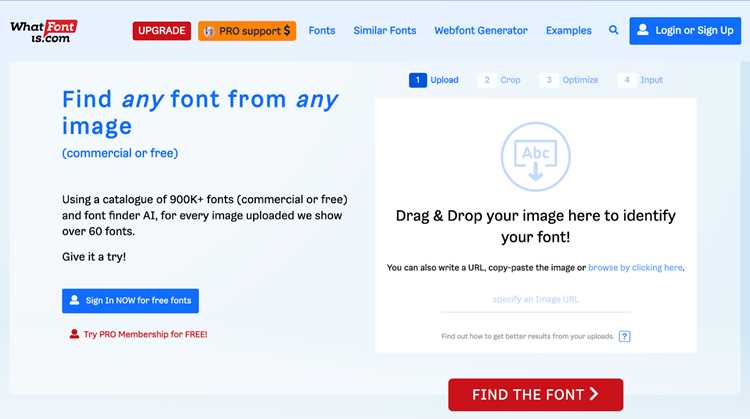Select step 1 Upload tab
Image resolution: width=750 pixels, height=419 pixels.
point(434,80)
